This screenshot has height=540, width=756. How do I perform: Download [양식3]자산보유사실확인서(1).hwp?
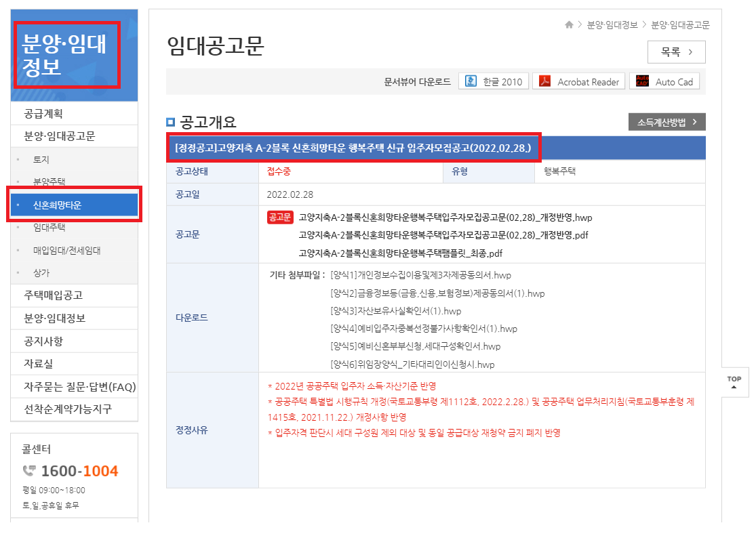[x=395, y=311]
